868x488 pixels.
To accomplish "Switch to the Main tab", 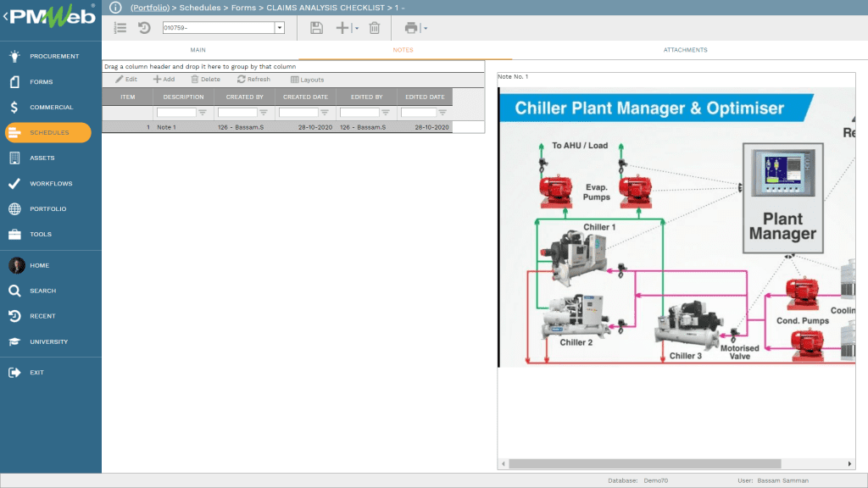I will [198, 50].
